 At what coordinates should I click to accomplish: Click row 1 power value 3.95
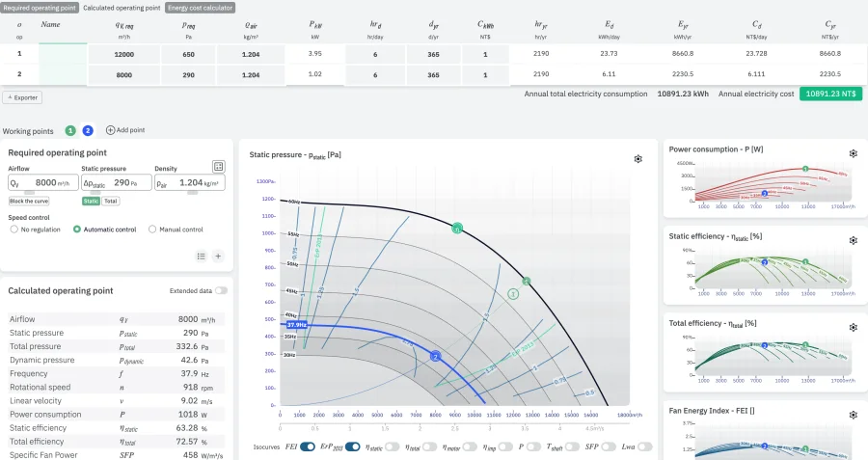click(x=315, y=54)
